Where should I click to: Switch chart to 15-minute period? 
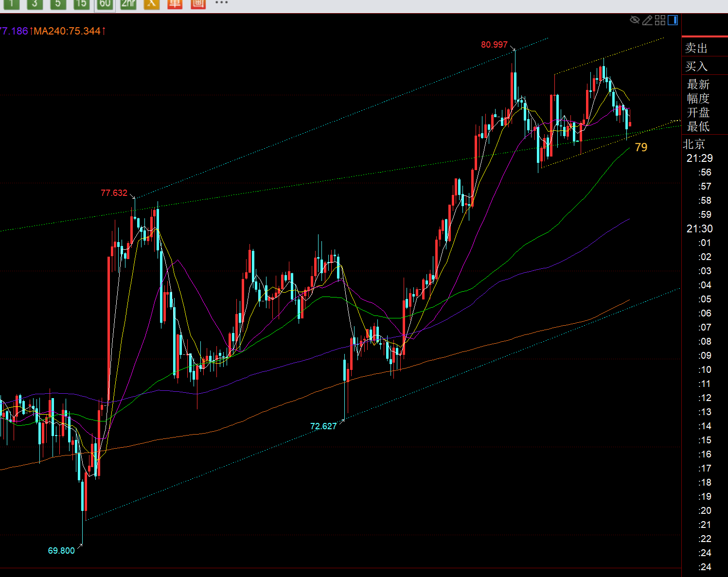click(x=81, y=3)
